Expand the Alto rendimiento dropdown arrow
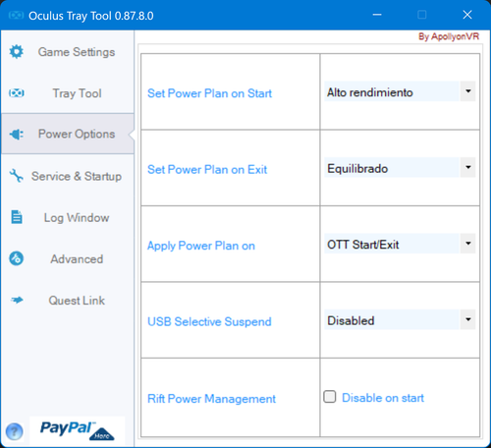The image size is (491, 448). 468,91
